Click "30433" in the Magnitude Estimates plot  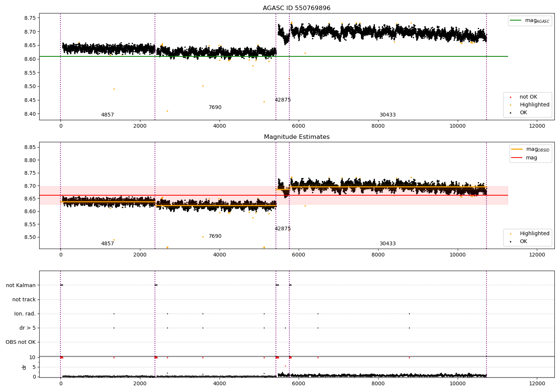coord(388,244)
